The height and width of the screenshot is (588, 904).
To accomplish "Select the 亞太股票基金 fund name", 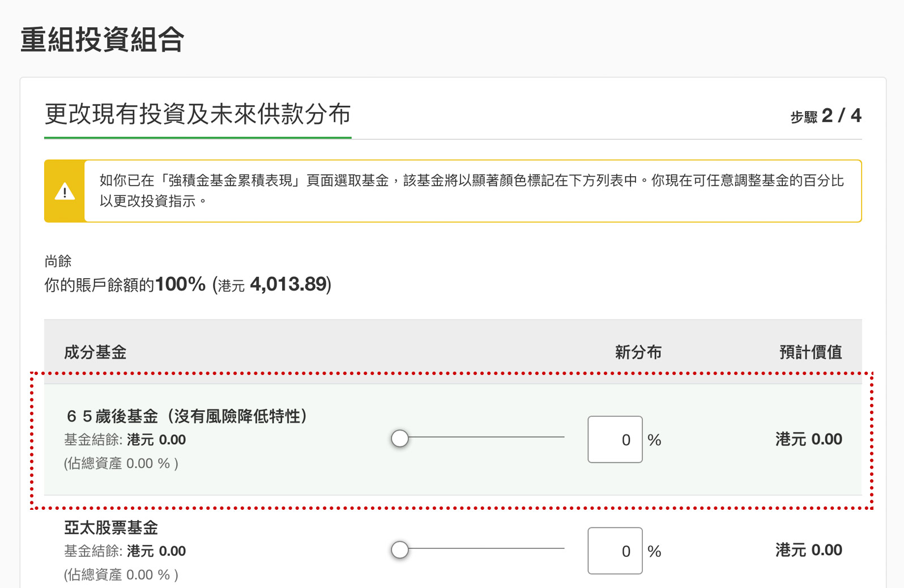I will coord(111,527).
